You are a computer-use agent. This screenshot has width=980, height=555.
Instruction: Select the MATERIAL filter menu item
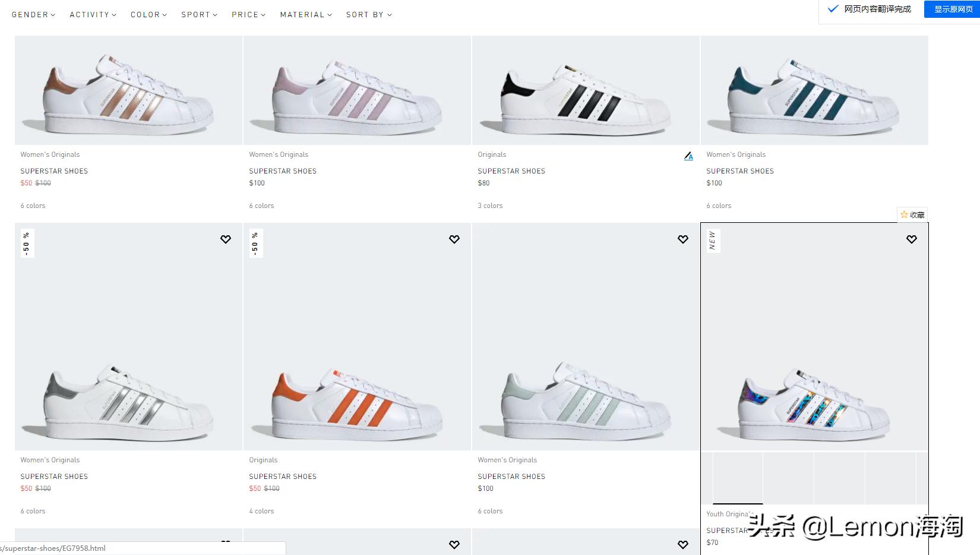pos(305,14)
